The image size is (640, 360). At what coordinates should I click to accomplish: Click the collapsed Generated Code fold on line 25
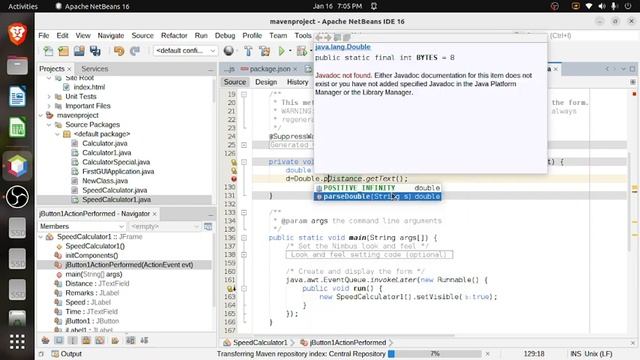244,145
